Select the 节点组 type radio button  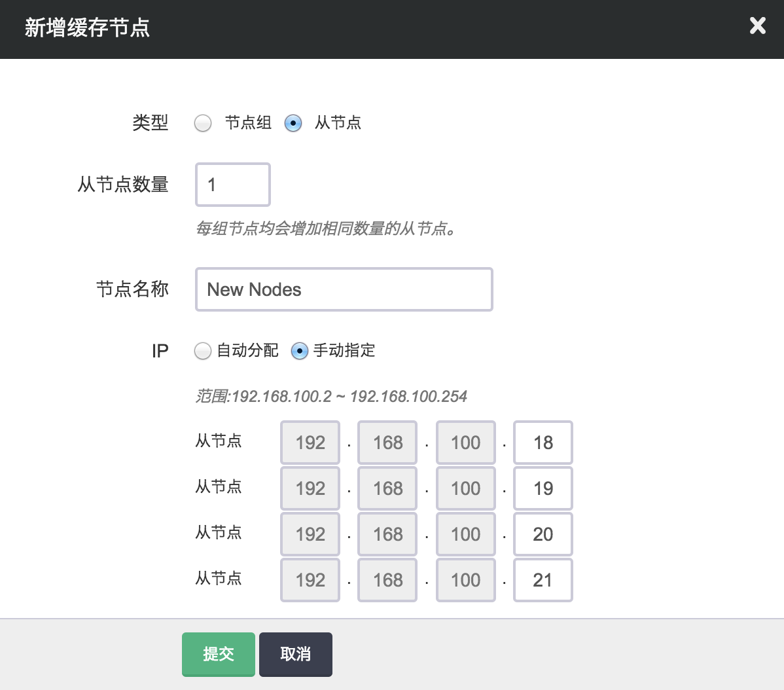click(x=203, y=123)
